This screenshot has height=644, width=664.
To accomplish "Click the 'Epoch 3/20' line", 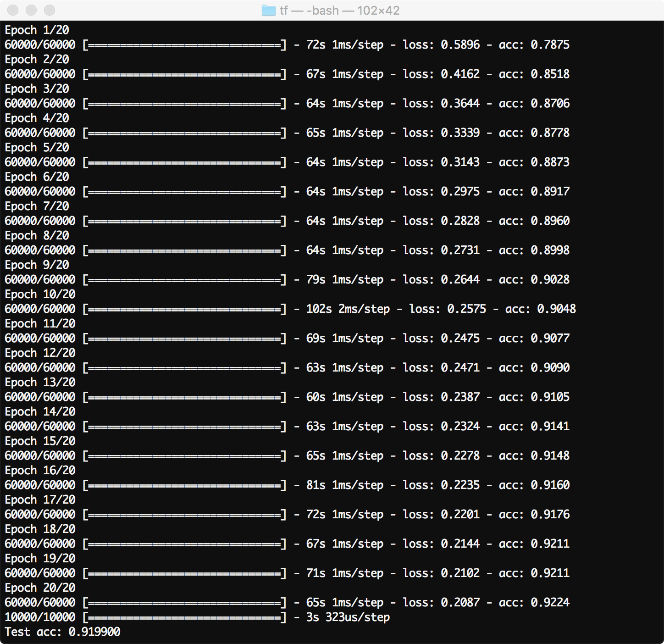I will coord(37,89).
